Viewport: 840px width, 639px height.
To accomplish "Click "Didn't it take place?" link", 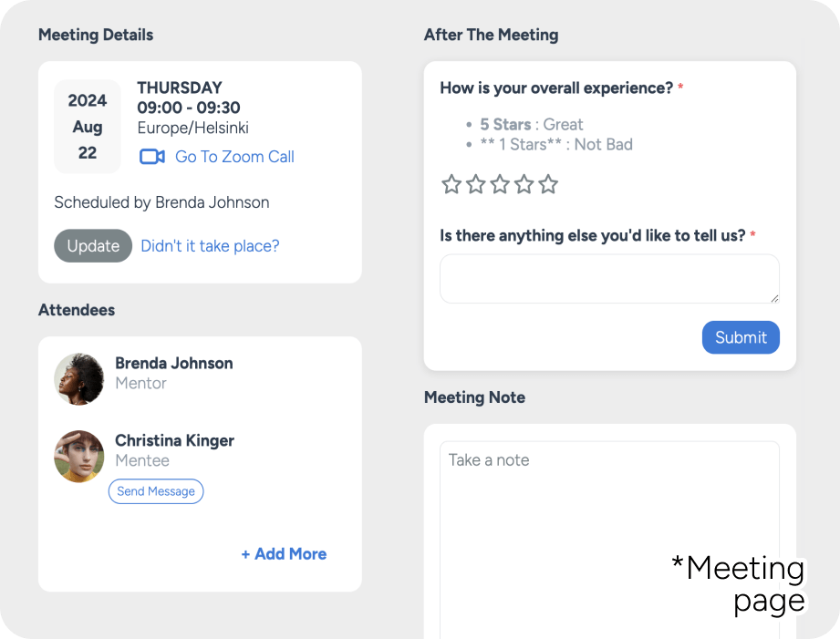I will click(210, 246).
